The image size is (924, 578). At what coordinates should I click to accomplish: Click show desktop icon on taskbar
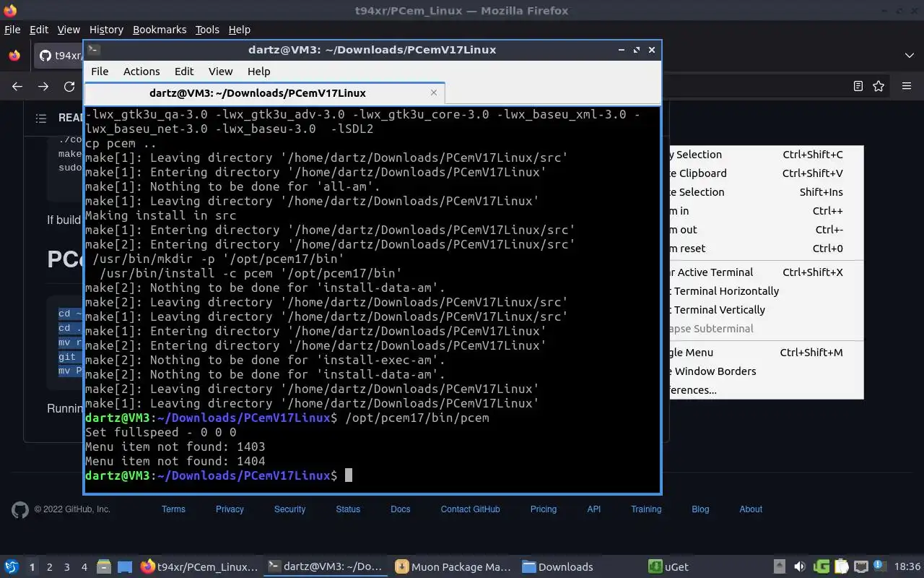click(125, 567)
